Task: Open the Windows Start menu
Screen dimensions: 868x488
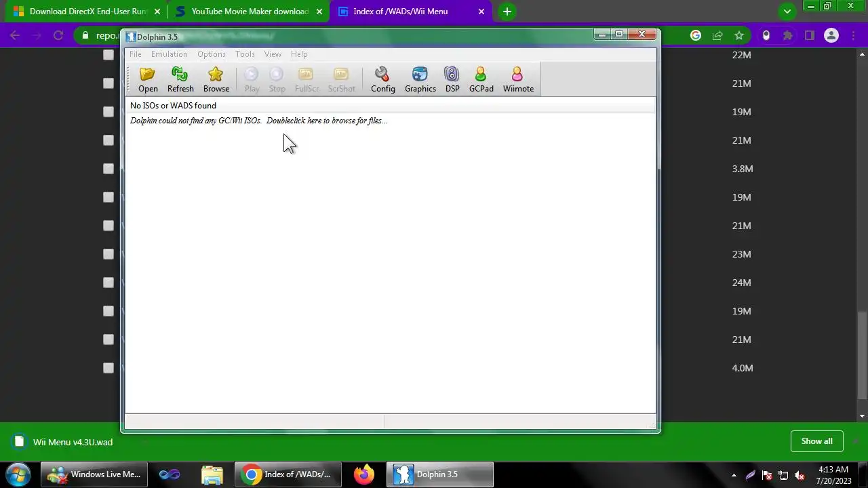Action: (18, 474)
